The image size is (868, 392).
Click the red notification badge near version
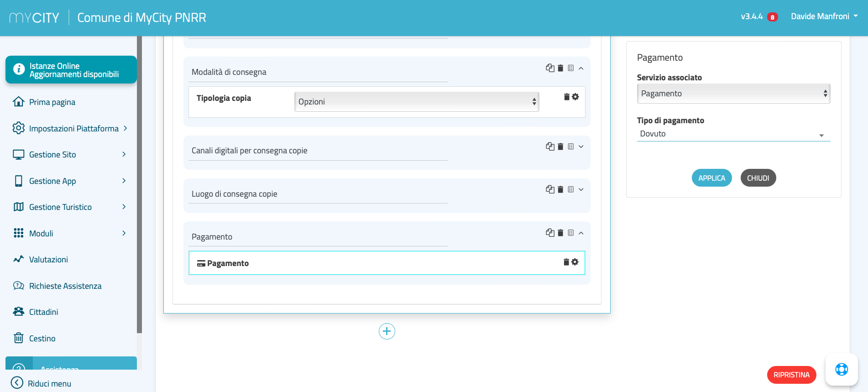[x=772, y=17]
